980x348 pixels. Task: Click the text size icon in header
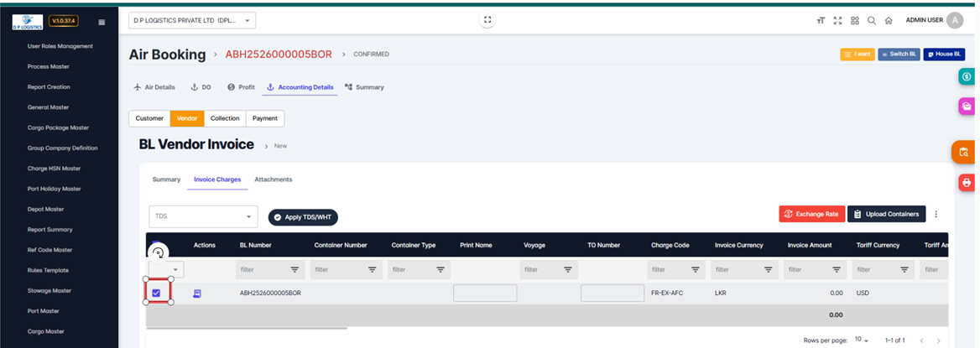click(x=821, y=21)
